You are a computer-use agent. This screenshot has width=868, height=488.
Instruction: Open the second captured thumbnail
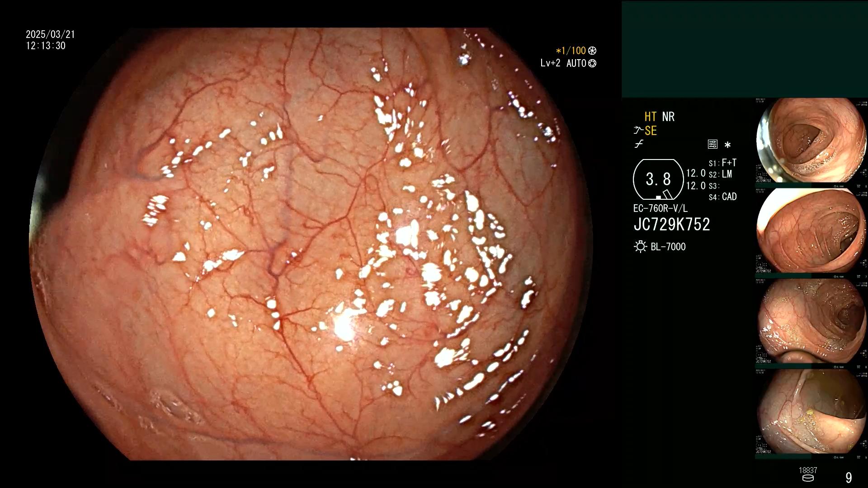pyautogui.click(x=811, y=231)
